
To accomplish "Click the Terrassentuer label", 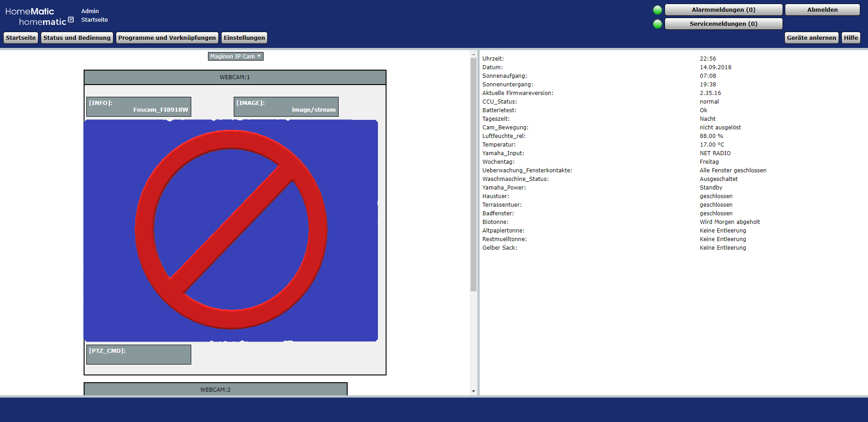I will point(502,205).
